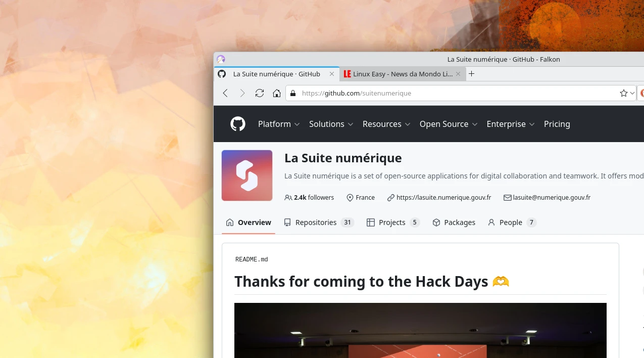This screenshot has width=644, height=358.
Task: Go to browser Home page
Action: click(276, 93)
